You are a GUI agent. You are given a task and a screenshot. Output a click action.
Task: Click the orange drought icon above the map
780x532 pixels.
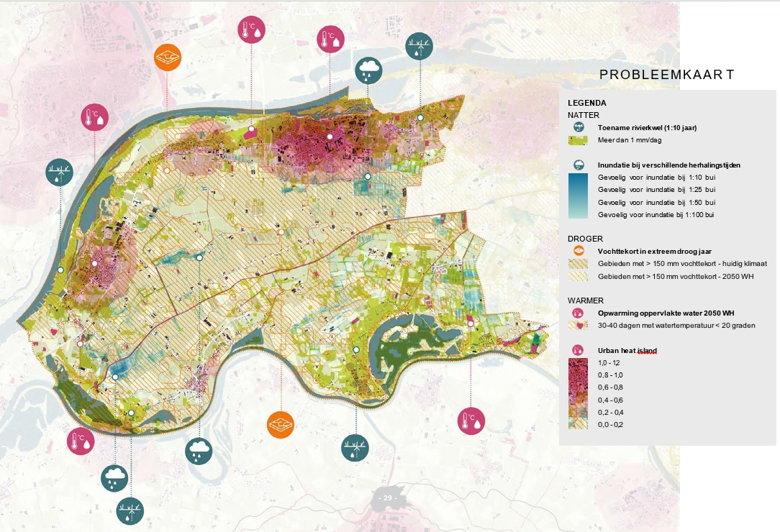(x=168, y=58)
